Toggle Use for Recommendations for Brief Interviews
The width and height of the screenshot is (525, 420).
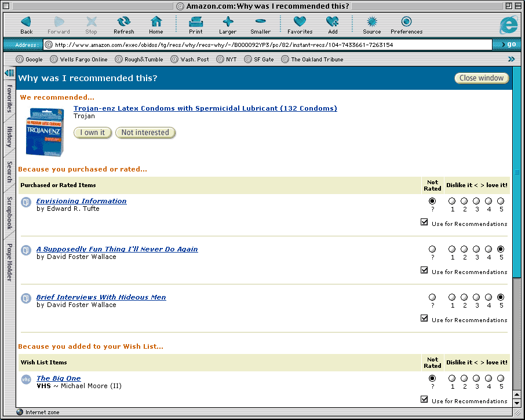[x=424, y=318]
